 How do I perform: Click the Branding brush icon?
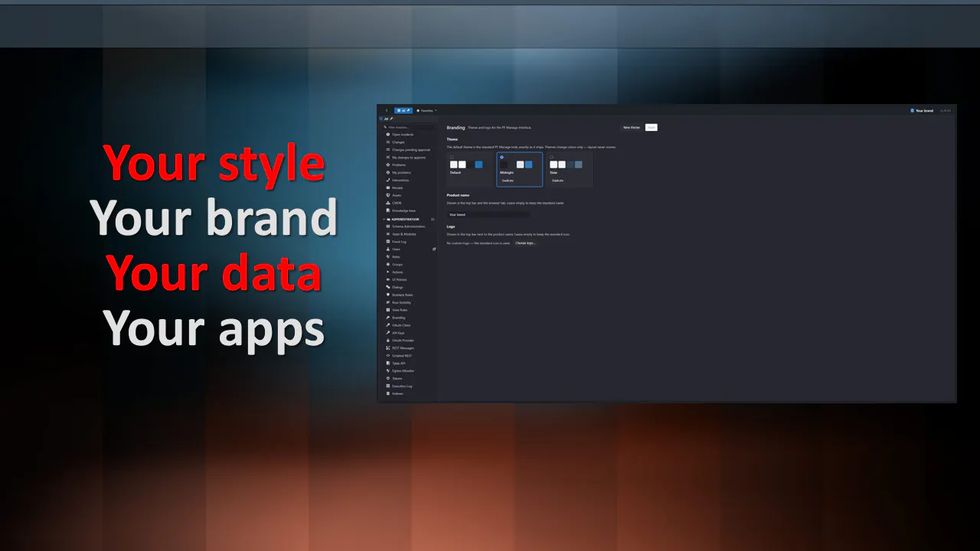[x=388, y=318]
